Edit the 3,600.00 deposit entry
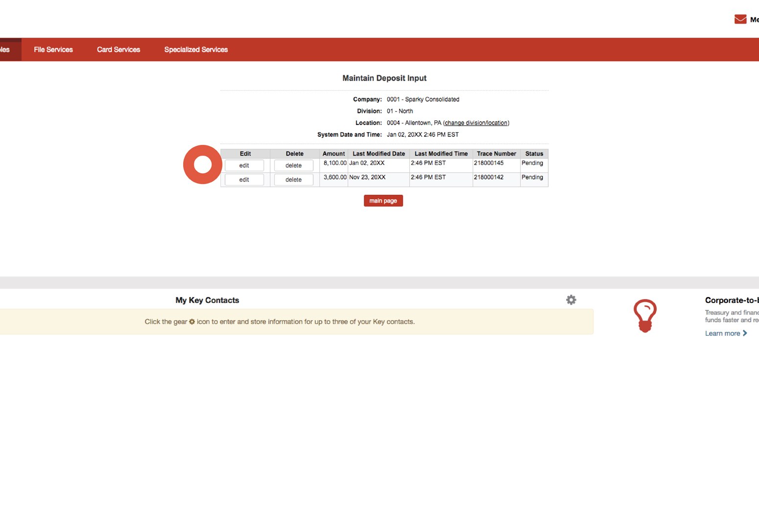The height and width of the screenshot is (532, 759). pos(244,180)
